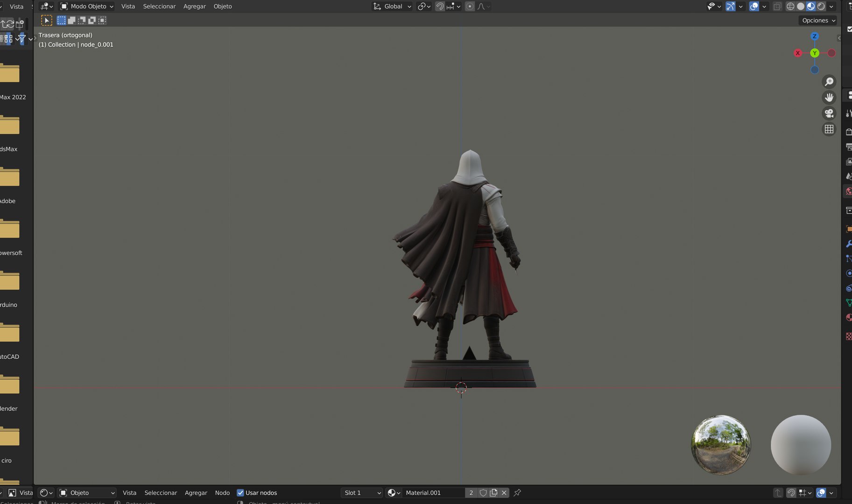Switch to rendered viewport shading
Screen dimensions: 852x504
821,7
